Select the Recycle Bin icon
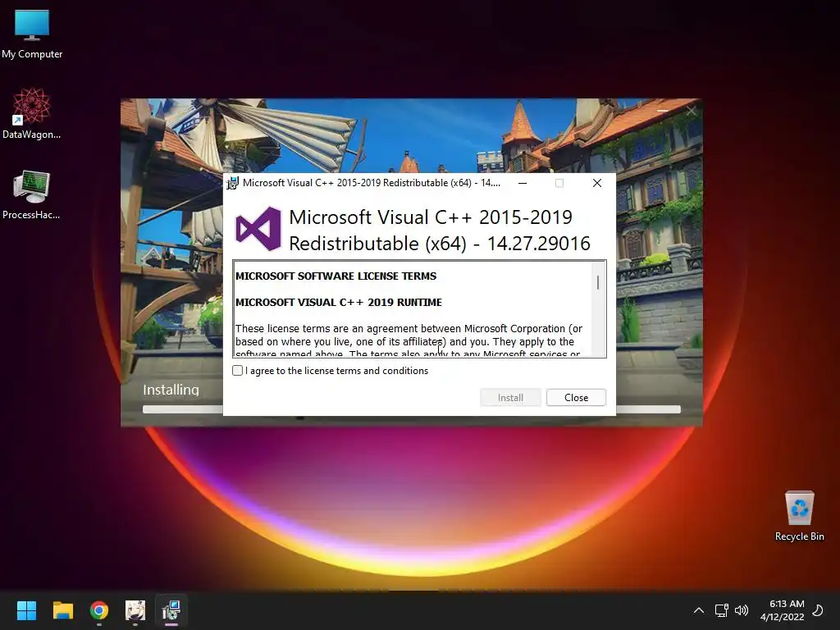The height and width of the screenshot is (630, 840). pos(799,516)
